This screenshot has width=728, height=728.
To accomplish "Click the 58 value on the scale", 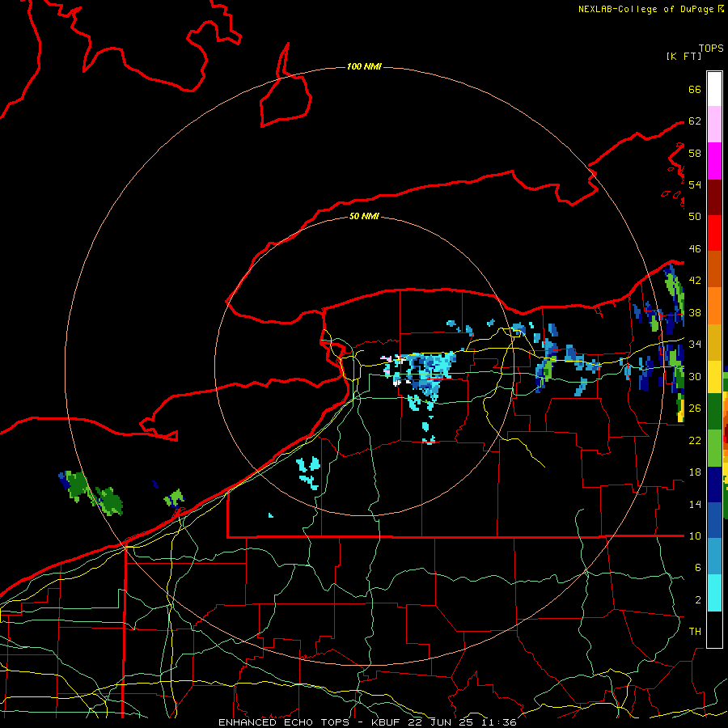I will click(x=695, y=153).
